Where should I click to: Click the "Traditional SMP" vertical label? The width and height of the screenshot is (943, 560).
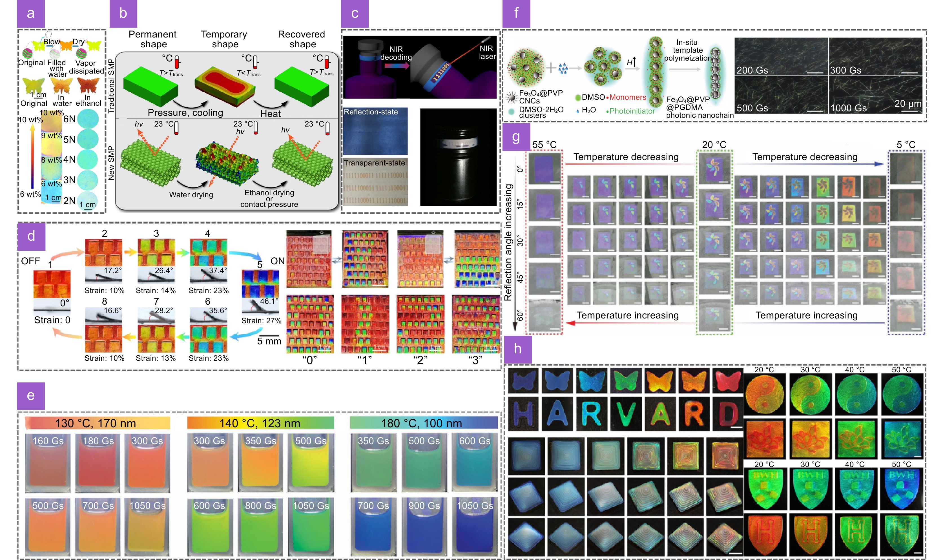pos(111,86)
